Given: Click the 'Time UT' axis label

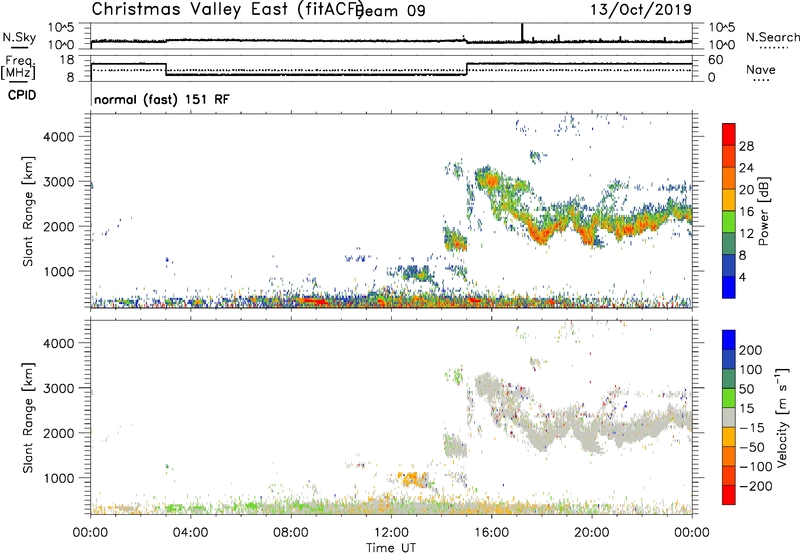Looking at the screenshot, I should coord(391,548).
